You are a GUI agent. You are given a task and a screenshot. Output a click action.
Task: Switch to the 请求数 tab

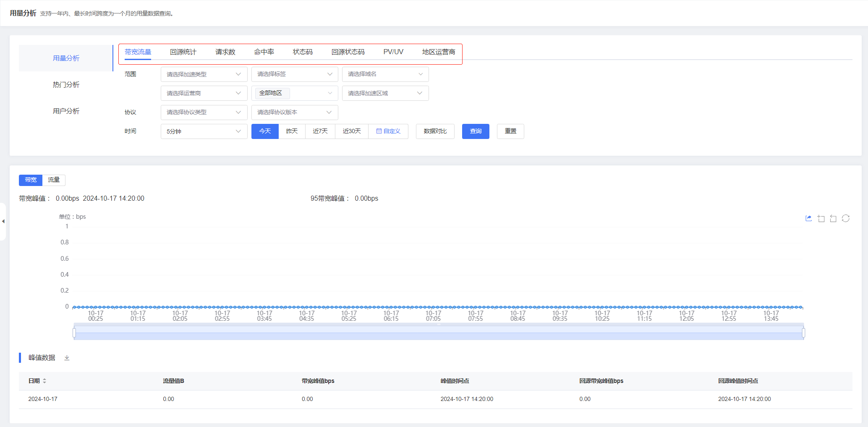coord(225,52)
